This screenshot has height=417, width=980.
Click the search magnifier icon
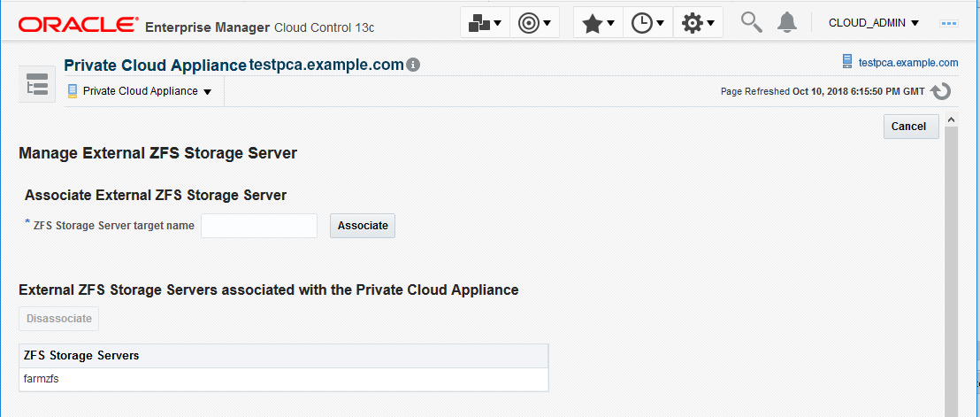[x=751, y=22]
